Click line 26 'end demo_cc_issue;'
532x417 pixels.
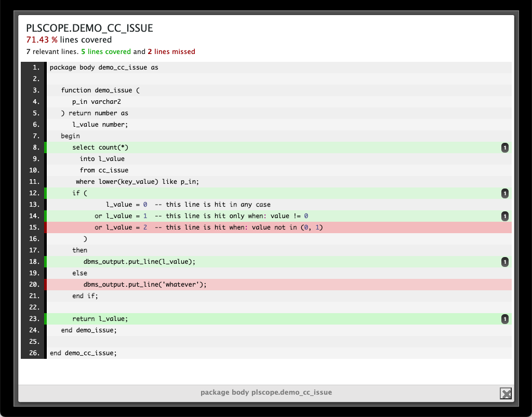coord(84,353)
